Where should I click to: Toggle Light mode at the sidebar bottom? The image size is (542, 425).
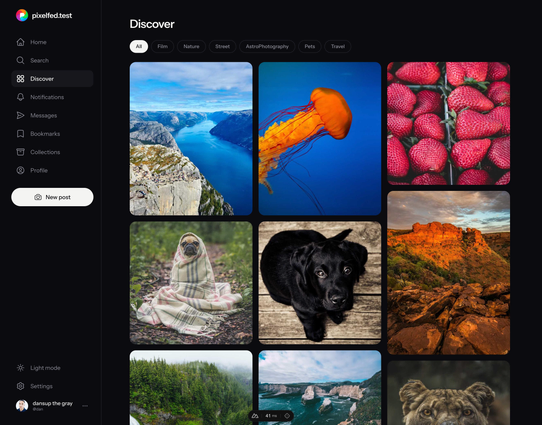tap(38, 368)
